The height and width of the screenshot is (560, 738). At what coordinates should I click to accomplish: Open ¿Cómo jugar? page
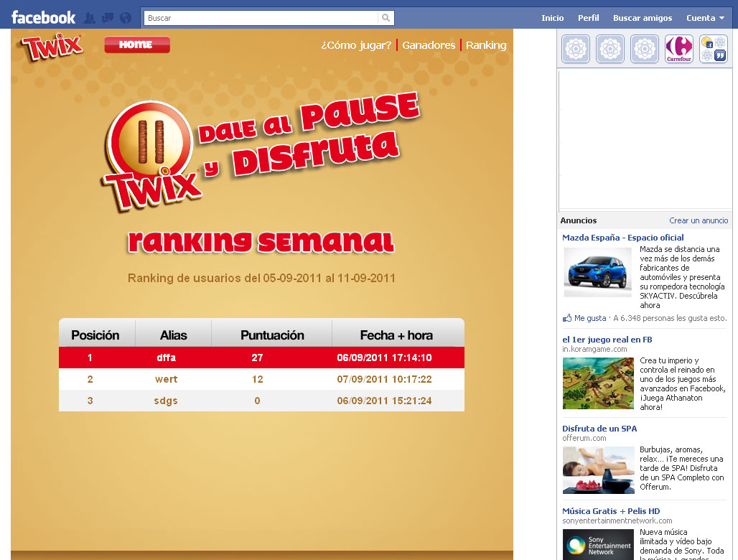[x=356, y=45]
